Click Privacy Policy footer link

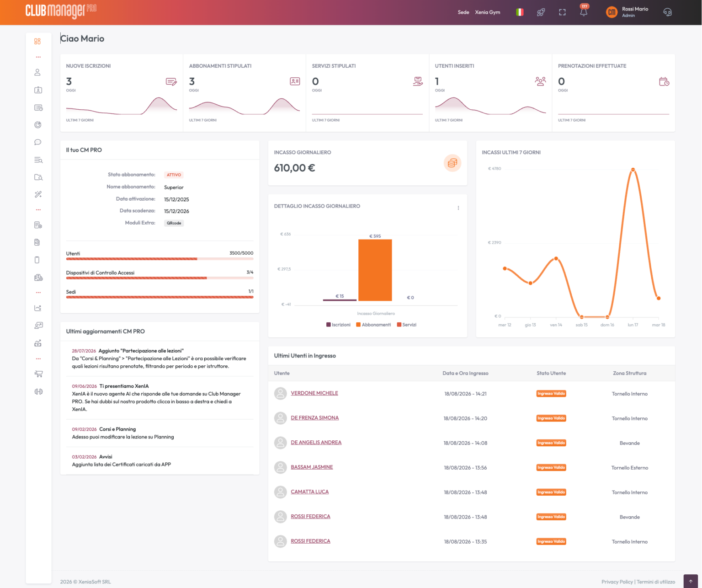[617, 582]
